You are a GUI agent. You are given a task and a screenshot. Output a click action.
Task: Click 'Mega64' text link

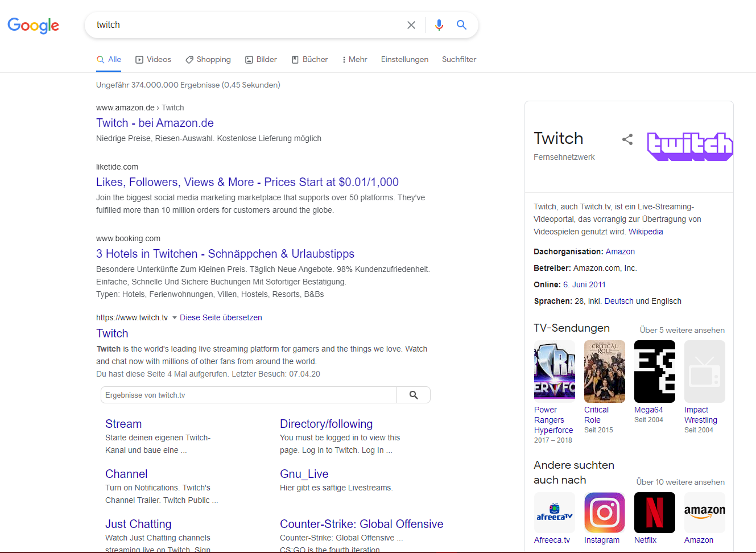648,410
